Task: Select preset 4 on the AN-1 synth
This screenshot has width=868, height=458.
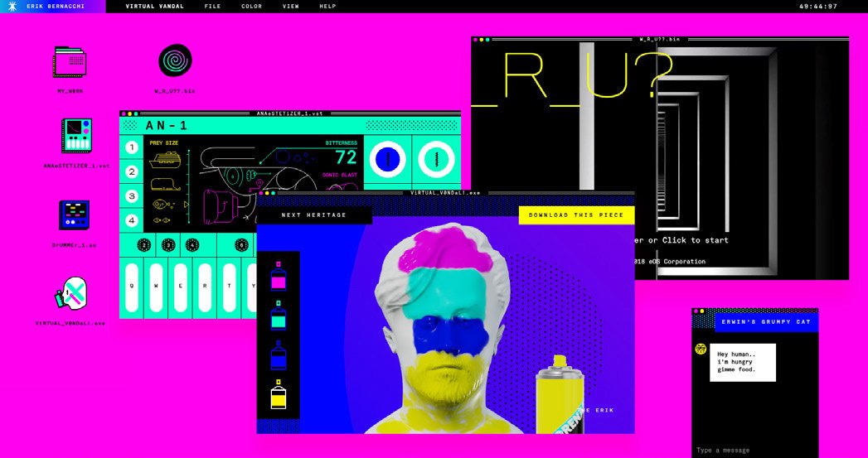Action: click(x=131, y=221)
